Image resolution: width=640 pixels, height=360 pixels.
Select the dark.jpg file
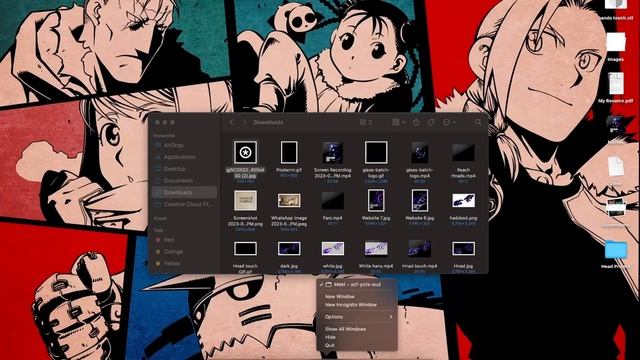289,249
